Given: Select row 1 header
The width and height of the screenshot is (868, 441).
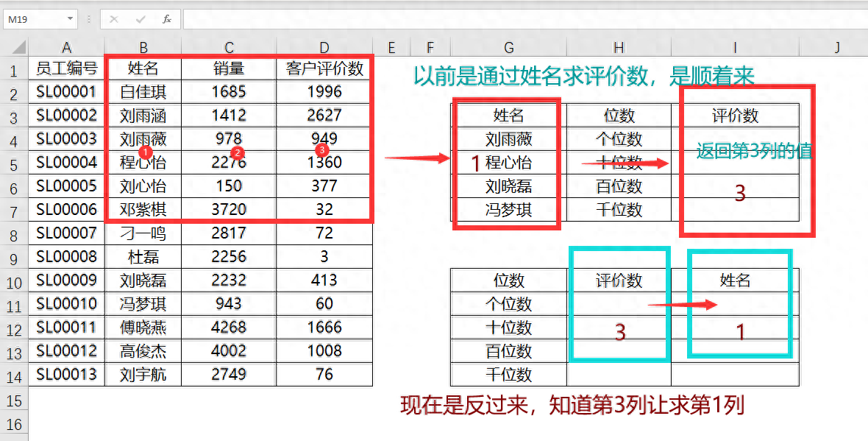Looking at the screenshot, I should pyautogui.click(x=14, y=71).
